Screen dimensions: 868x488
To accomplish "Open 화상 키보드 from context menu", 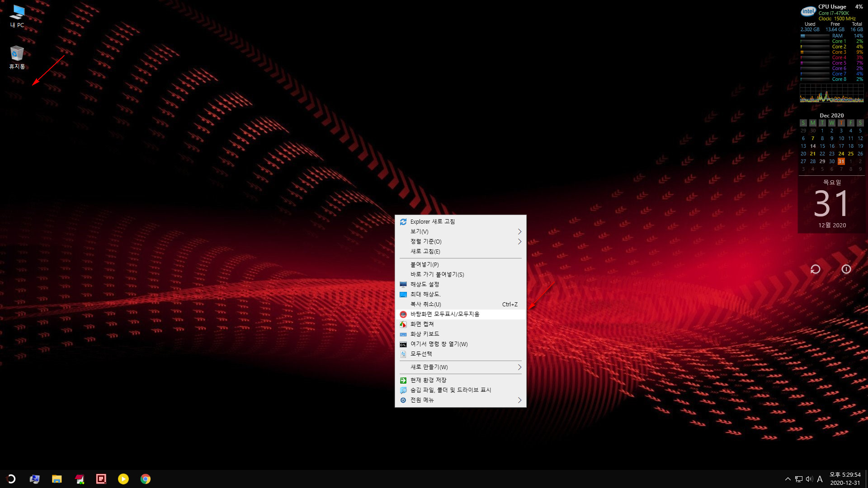I will pyautogui.click(x=461, y=334).
